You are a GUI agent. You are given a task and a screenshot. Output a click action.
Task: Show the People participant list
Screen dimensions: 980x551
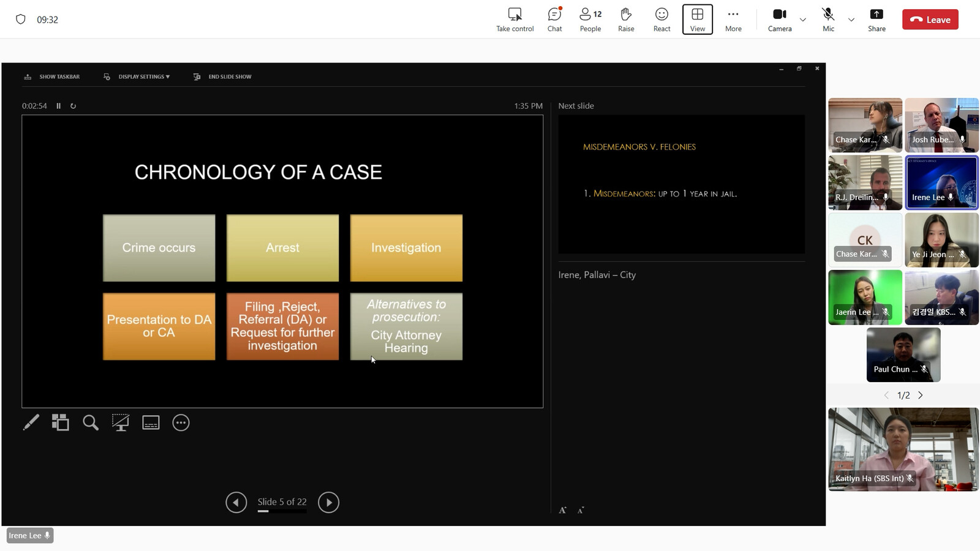tap(590, 20)
